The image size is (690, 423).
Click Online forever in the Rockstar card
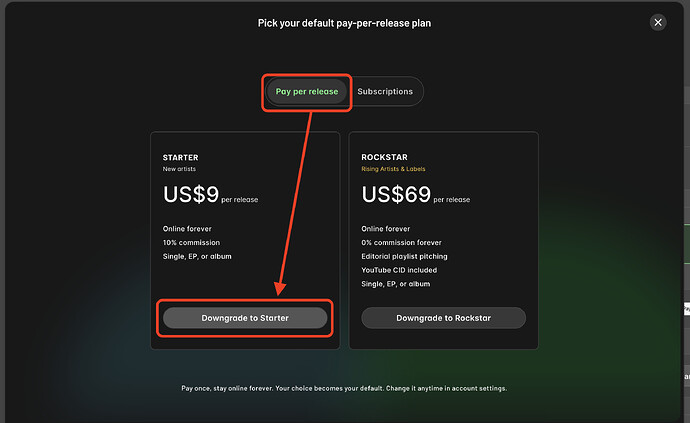387,228
